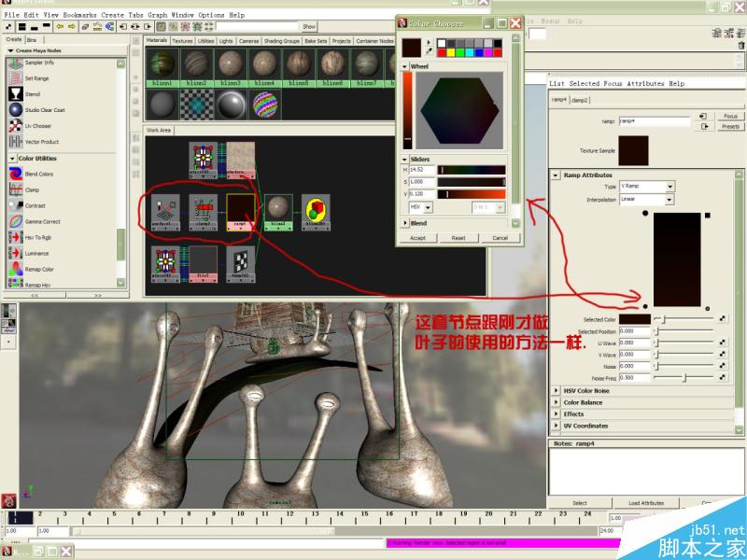Open the Bookmarks menu
747x560 pixels.
(x=79, y=15)
